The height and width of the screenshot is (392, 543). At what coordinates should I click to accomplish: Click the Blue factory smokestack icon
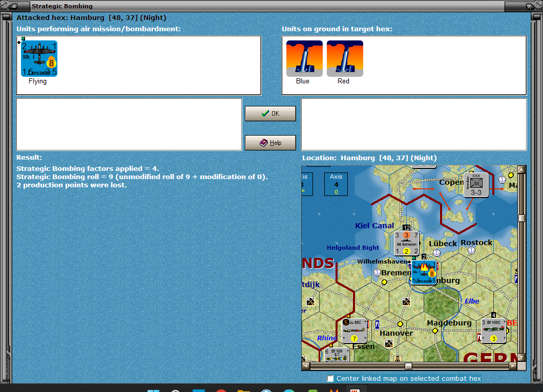pos(304,58)
